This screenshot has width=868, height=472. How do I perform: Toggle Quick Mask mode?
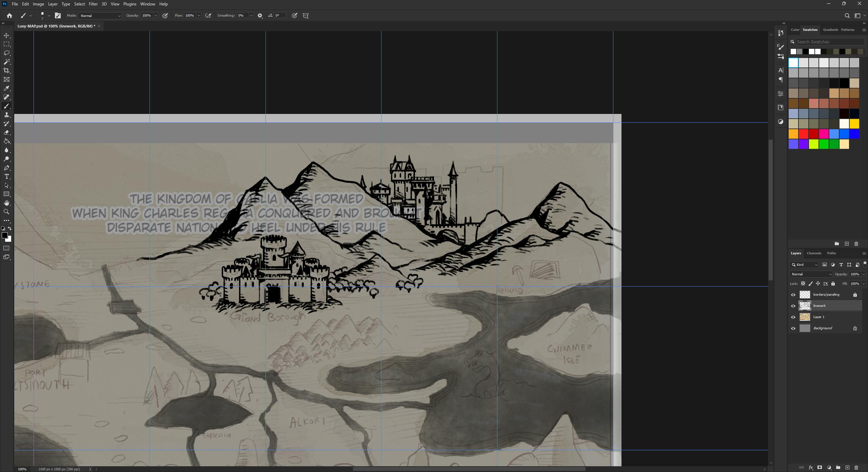point(6,248)
